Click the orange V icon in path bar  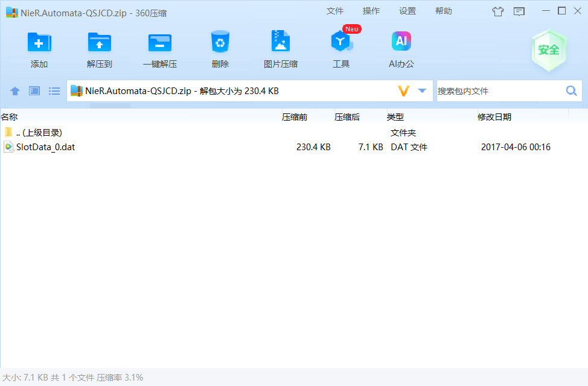(x=403, y=90)
